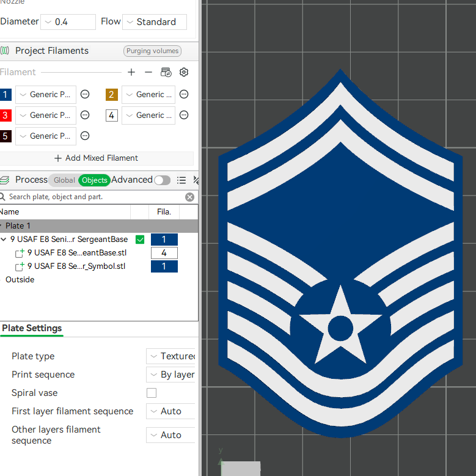476x476 pixels.
Task: Remove filament with minus icon
Action: pos(148,72)
